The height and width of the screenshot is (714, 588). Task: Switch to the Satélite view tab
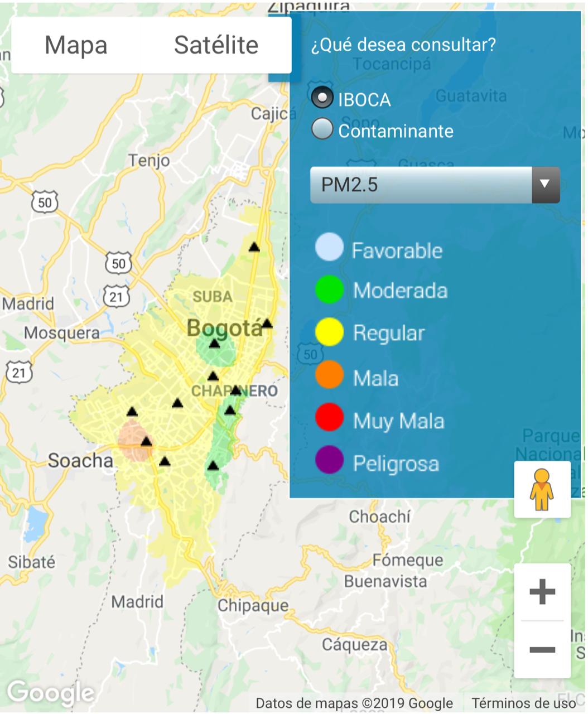[x=216, y=45]
